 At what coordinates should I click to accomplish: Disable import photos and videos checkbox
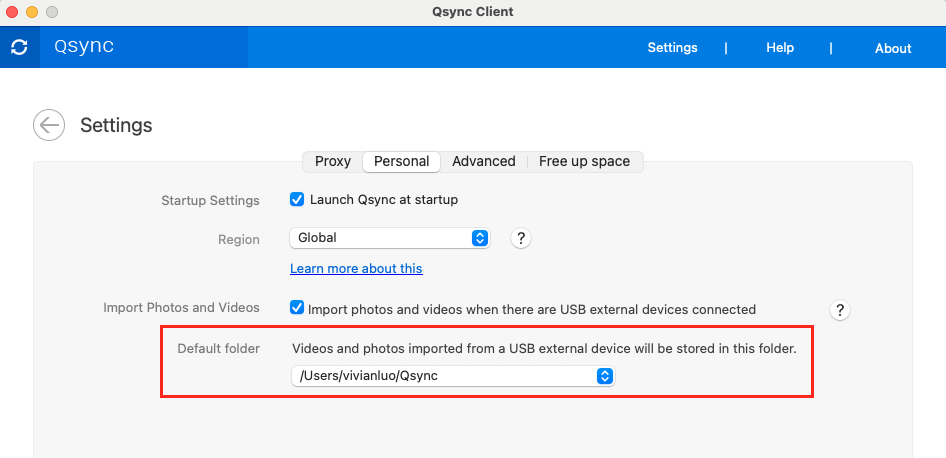point(297,309)
